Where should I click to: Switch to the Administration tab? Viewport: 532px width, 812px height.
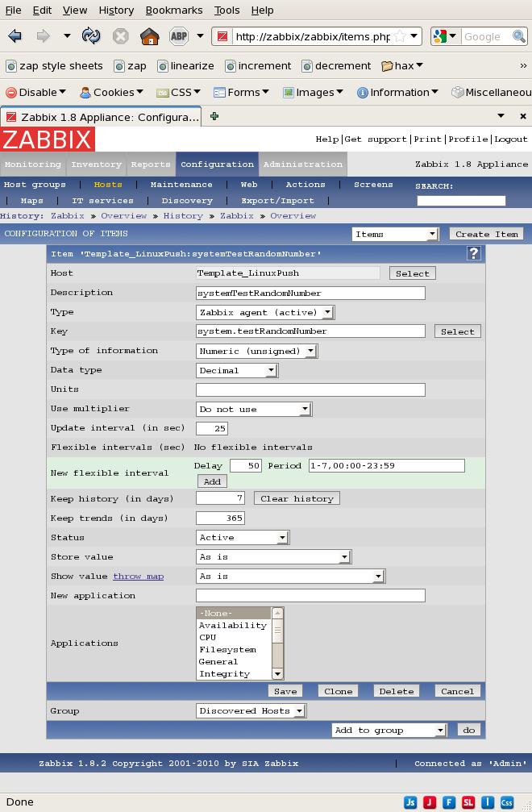[303, 164]
